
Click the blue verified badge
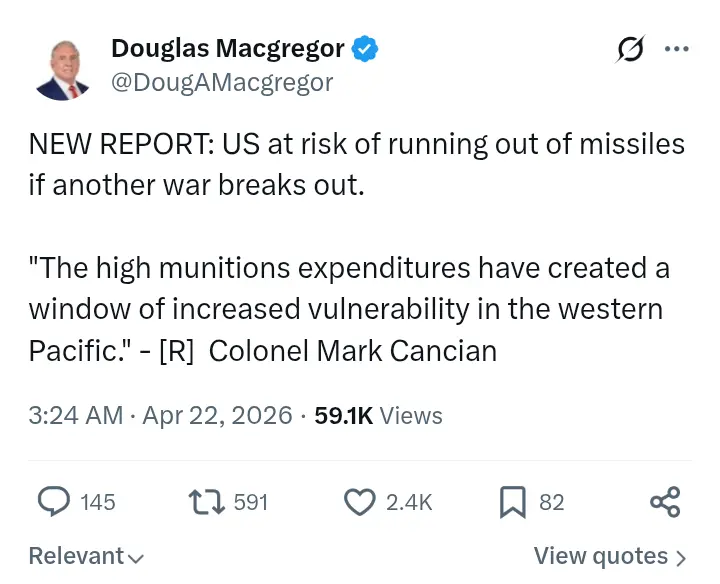tap(365, 49)
